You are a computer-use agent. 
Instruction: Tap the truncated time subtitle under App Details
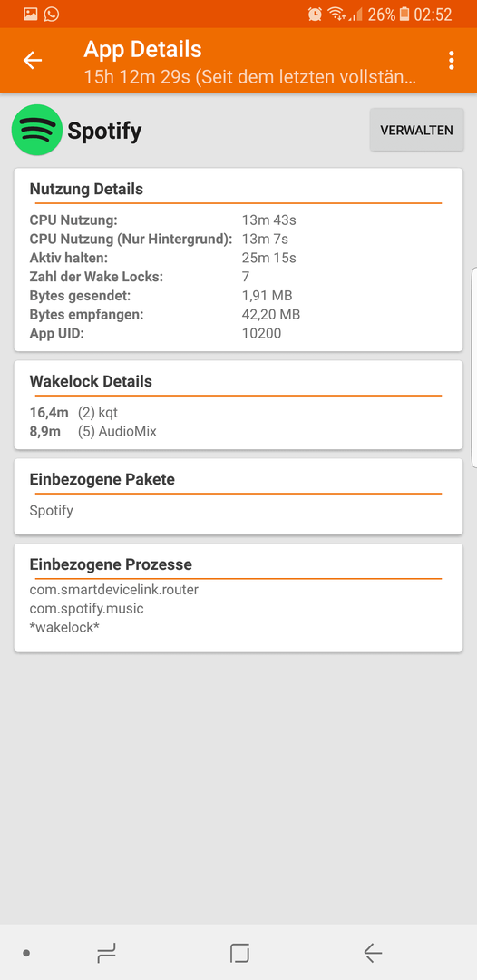coord(250,77)
